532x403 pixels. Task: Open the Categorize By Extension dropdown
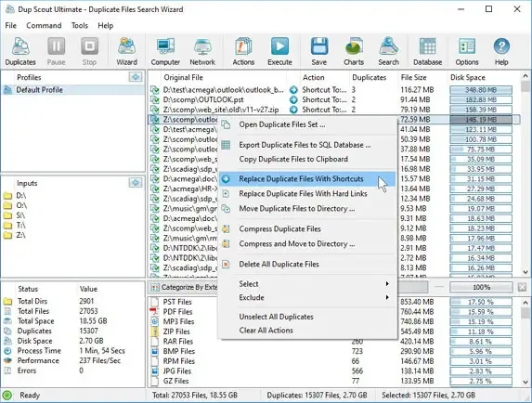click(184, 287)
